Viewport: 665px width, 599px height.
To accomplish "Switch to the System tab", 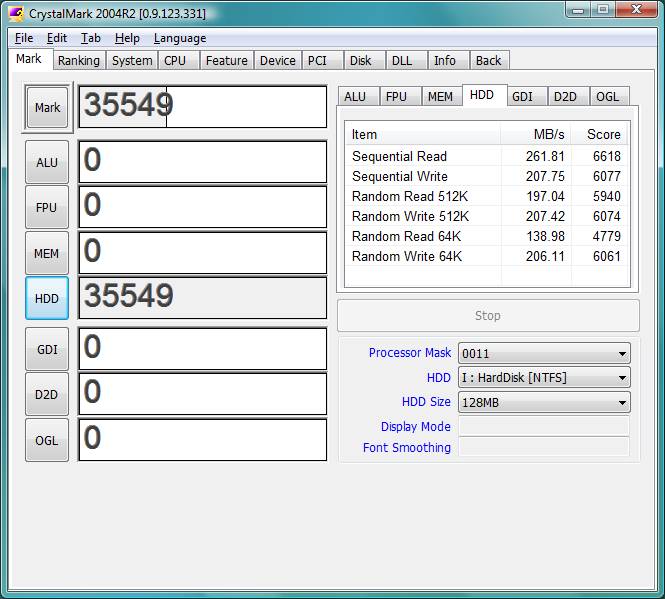I will coord(132,61).
